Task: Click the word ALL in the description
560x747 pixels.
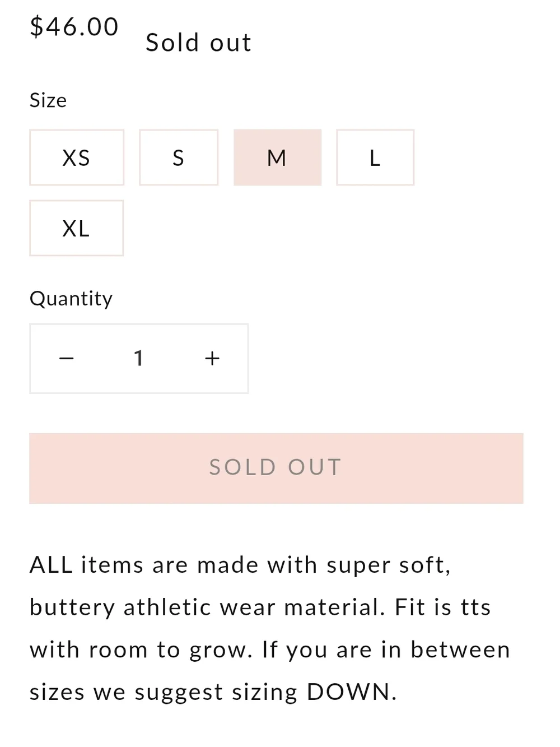Action: tap(51, 565)
